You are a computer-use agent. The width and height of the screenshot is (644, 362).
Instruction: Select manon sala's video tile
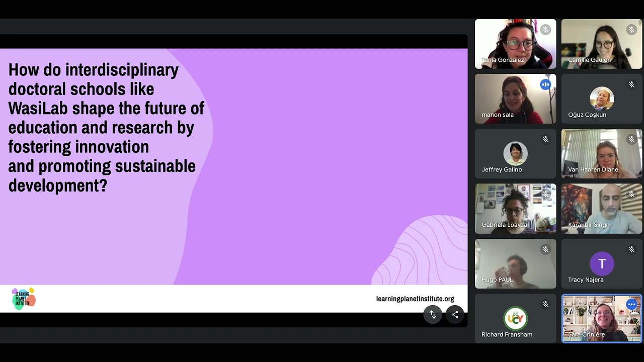[x=516, y=99]
